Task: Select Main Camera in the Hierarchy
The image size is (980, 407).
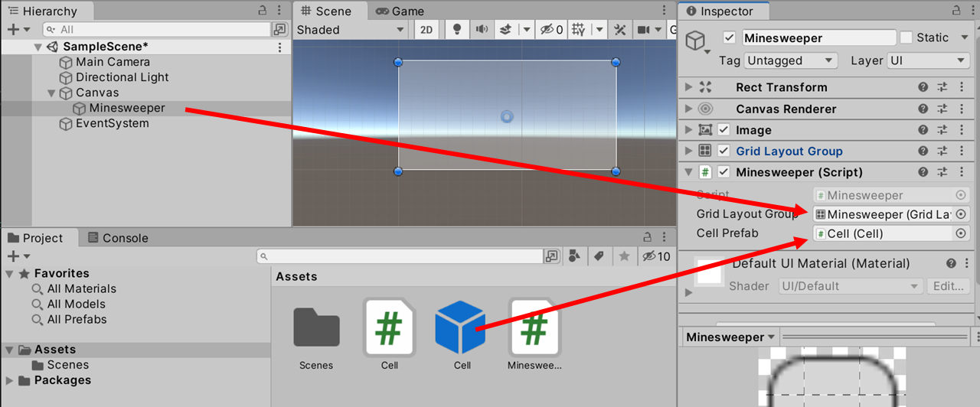Action: coord(113,62)
